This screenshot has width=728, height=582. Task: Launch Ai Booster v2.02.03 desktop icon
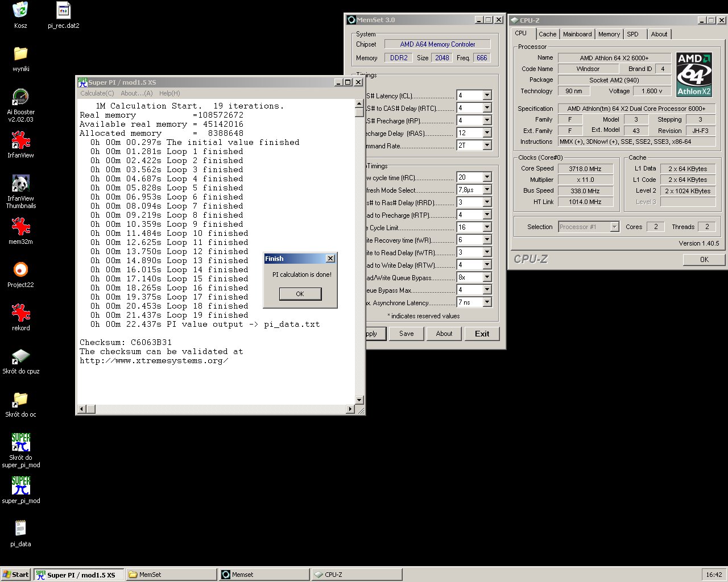point(20,97)
